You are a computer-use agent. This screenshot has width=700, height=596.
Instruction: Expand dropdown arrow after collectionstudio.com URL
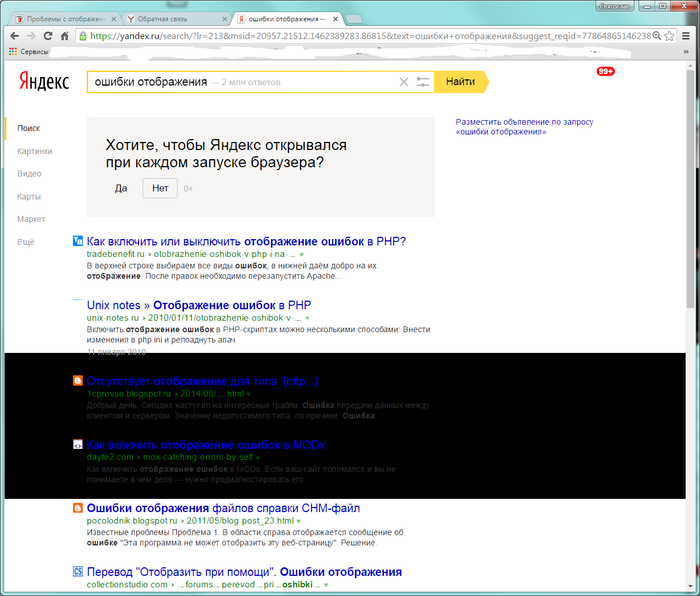click(x=326, y=585)
